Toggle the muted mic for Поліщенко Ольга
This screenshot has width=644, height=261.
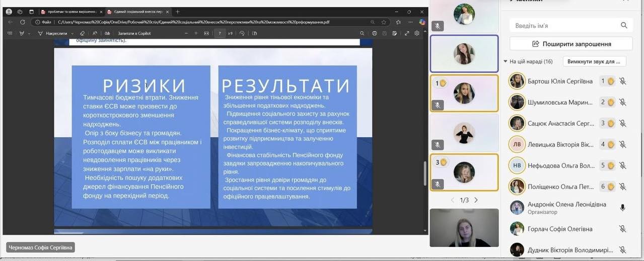[623, 187]
